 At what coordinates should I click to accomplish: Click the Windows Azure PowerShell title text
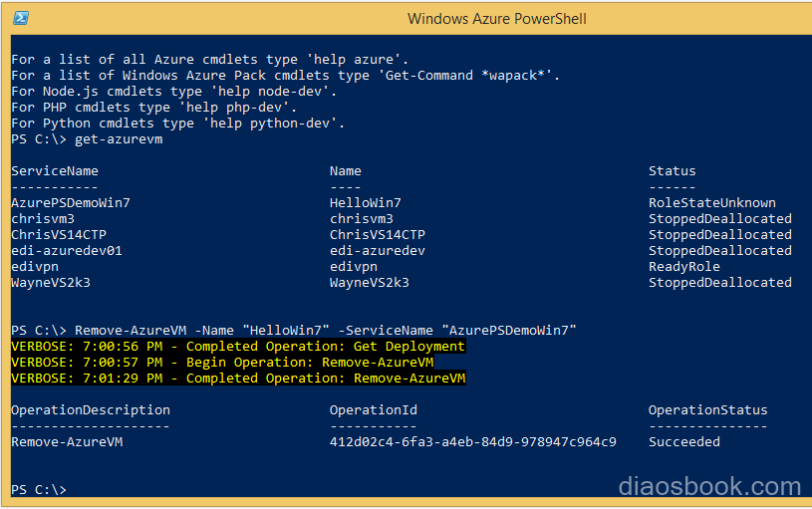[496, 19]
